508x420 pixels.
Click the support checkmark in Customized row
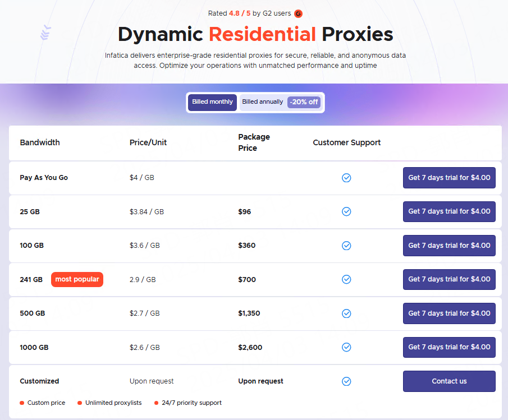tap(346, 381)
